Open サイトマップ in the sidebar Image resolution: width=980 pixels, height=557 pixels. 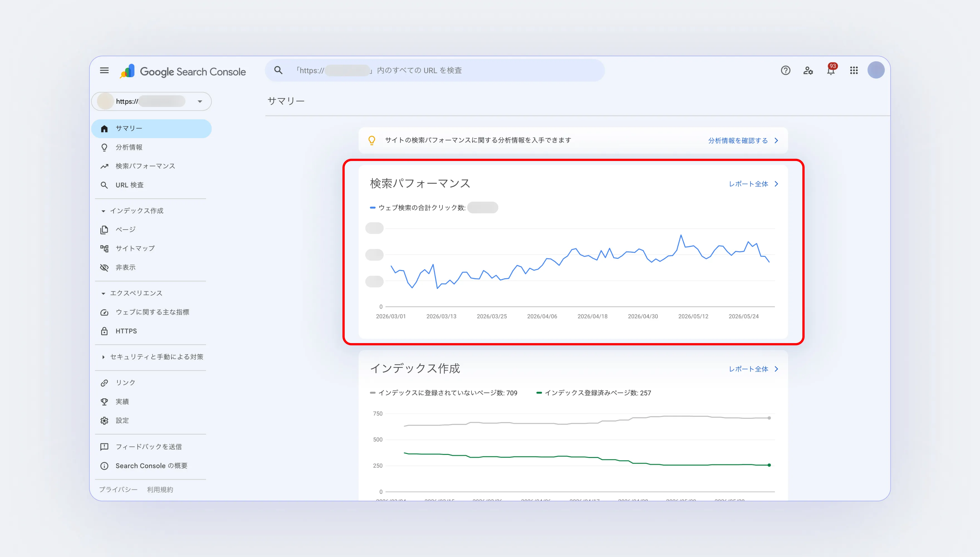(151, 249)
